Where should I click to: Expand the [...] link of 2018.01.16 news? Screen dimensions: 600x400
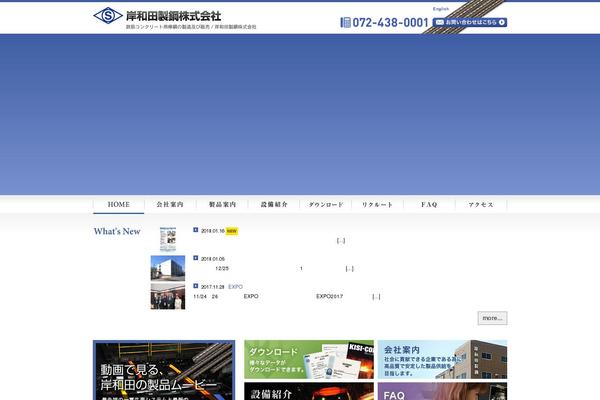(341, 241)
